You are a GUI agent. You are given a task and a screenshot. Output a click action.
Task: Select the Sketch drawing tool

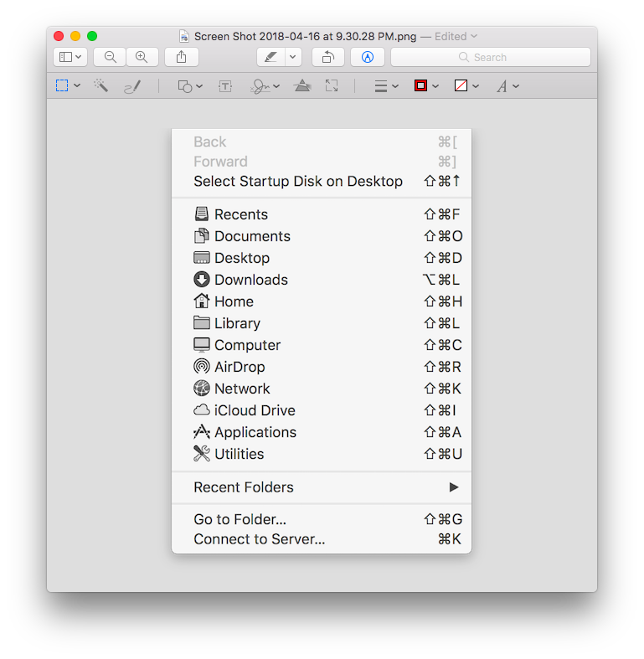tap(132, 86)
